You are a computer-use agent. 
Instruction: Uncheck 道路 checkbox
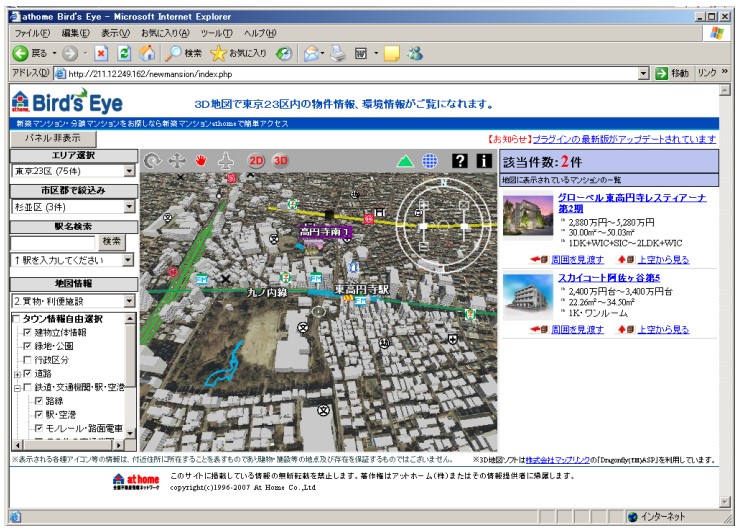(27, 374)
